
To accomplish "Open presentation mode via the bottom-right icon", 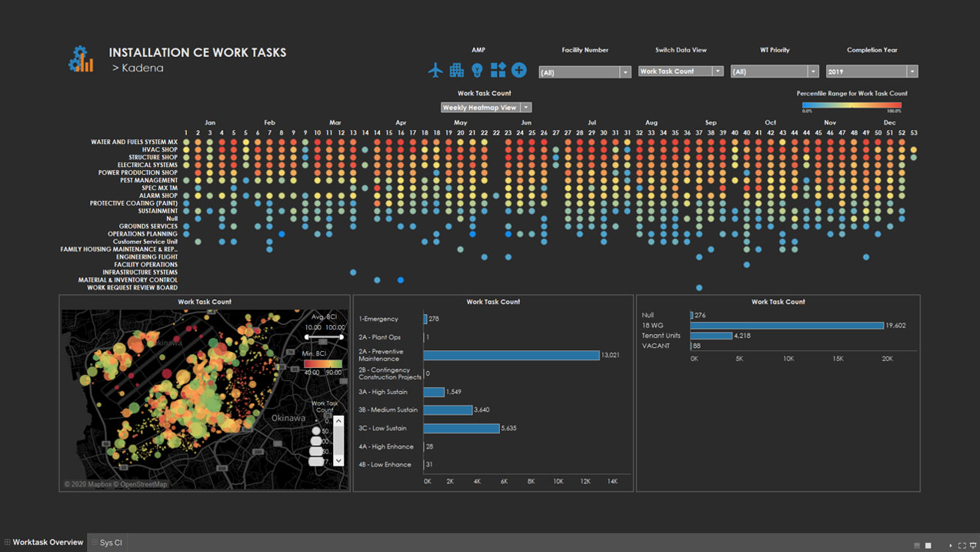I will (x=973, y=545).
